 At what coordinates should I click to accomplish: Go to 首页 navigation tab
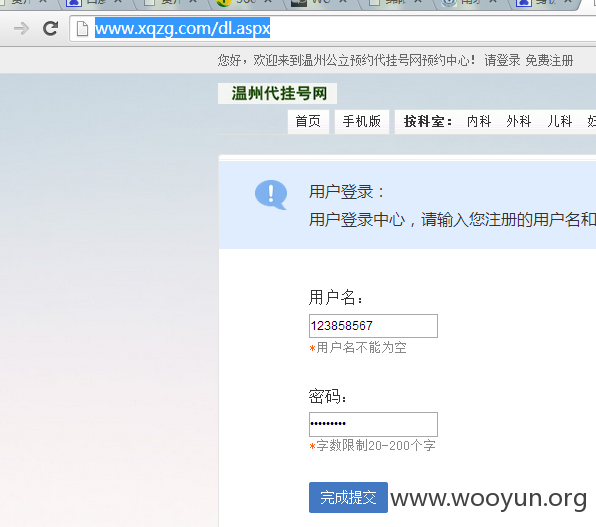[308, 122]
